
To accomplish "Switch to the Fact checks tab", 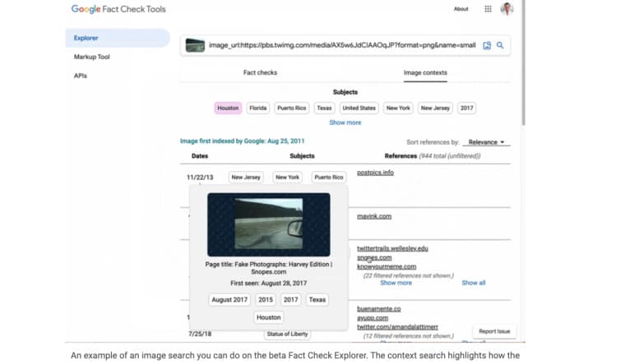I will coord(260,72).
